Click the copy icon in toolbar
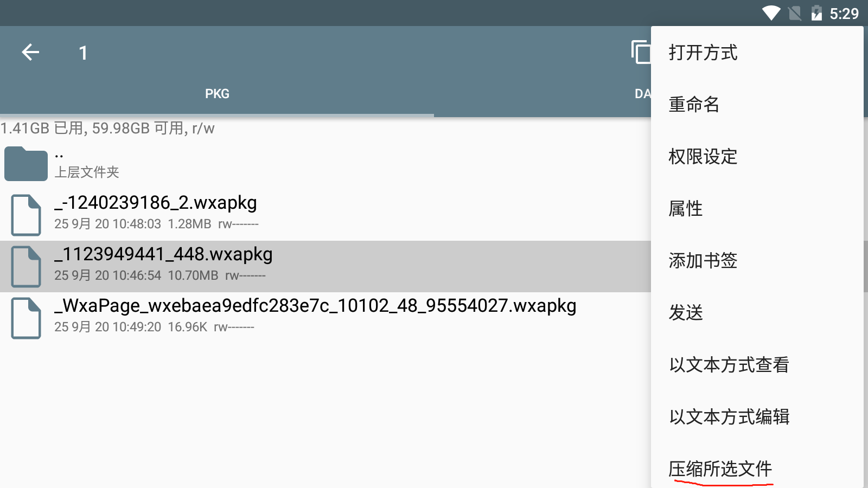The width and height of the screenshot is (868, 488). click(x=641, y=52)
